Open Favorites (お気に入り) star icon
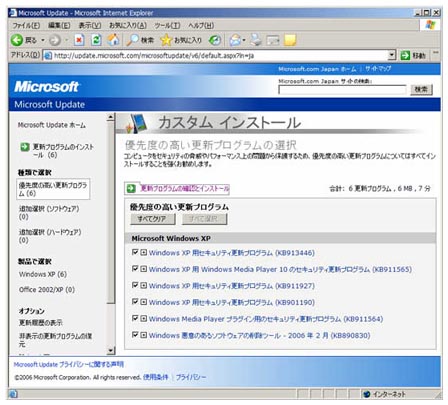This screenshot has width=448, height=405. (x=166, y=40)
